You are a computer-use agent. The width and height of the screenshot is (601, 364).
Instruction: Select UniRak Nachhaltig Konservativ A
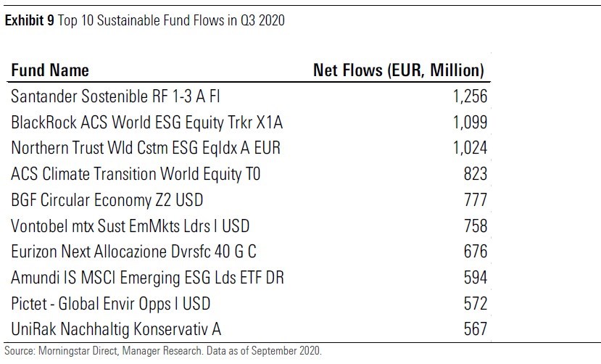point(116,329)
